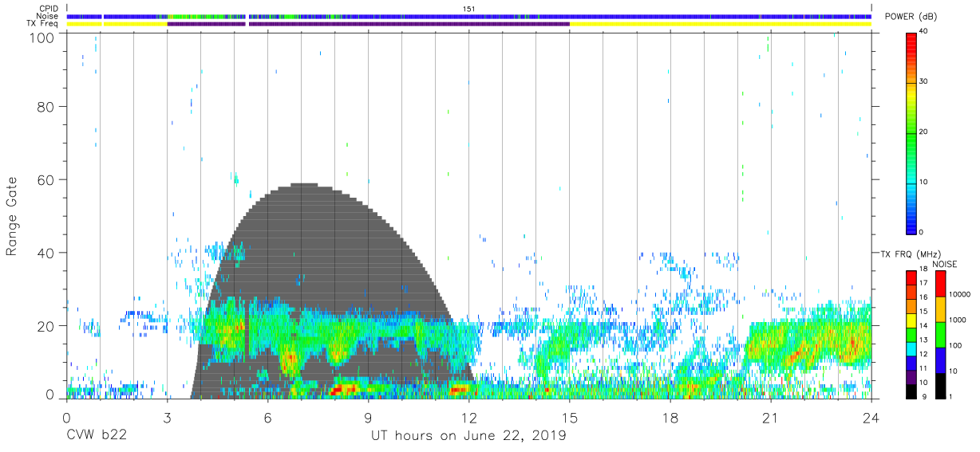The width and height of the screenshot is (980, 452).
Task: Click the POWER (dB) legend title
Action: 909,17
